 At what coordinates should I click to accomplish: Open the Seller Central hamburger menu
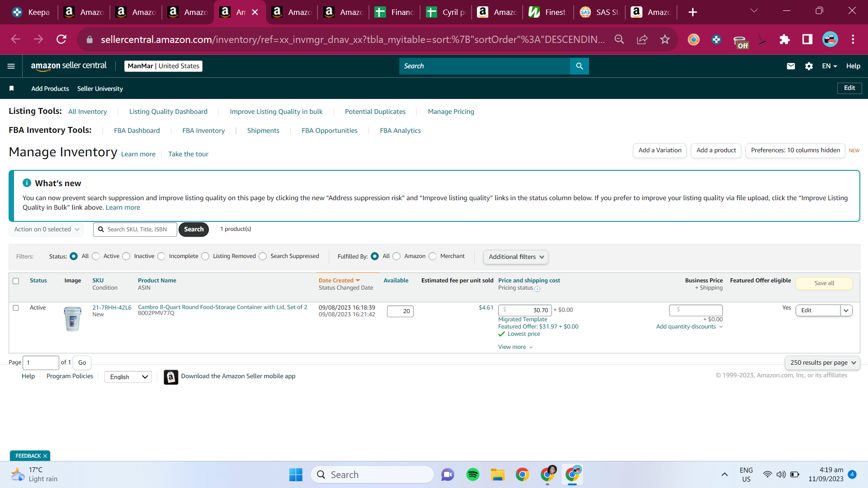(11, 66)
